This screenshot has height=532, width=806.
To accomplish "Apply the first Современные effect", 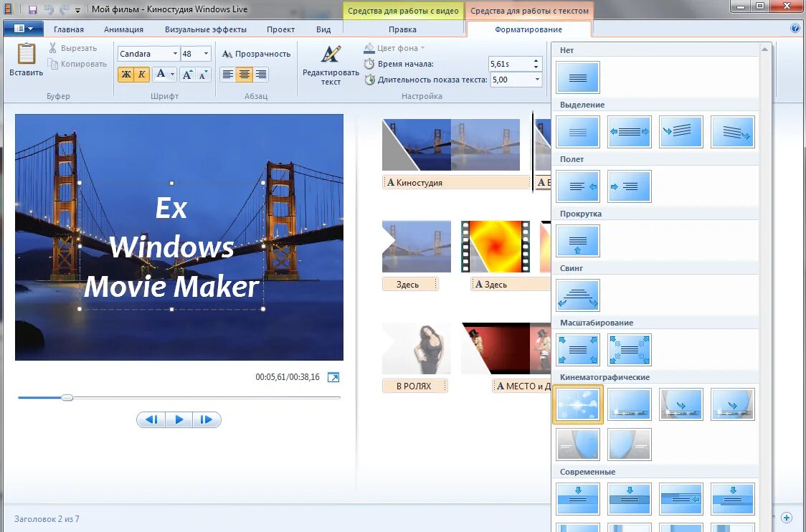I will pyautogui.click(x=578, y=498).
